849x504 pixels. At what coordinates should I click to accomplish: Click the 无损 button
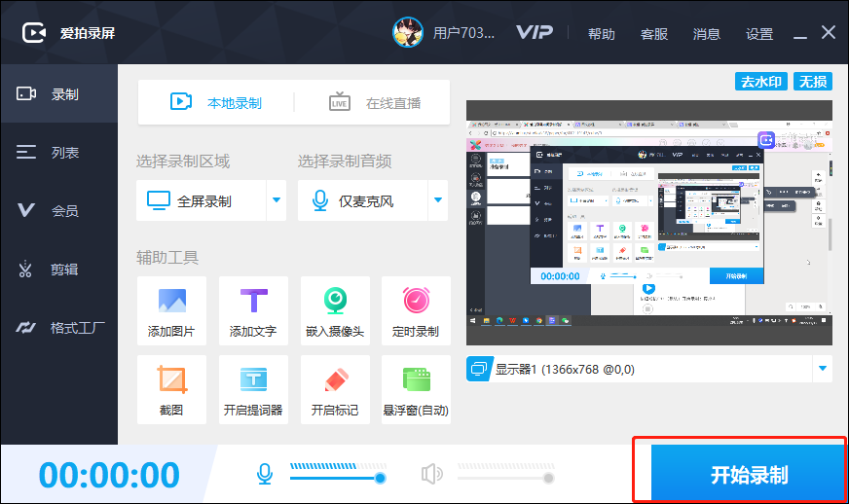(x=813, y=82)
